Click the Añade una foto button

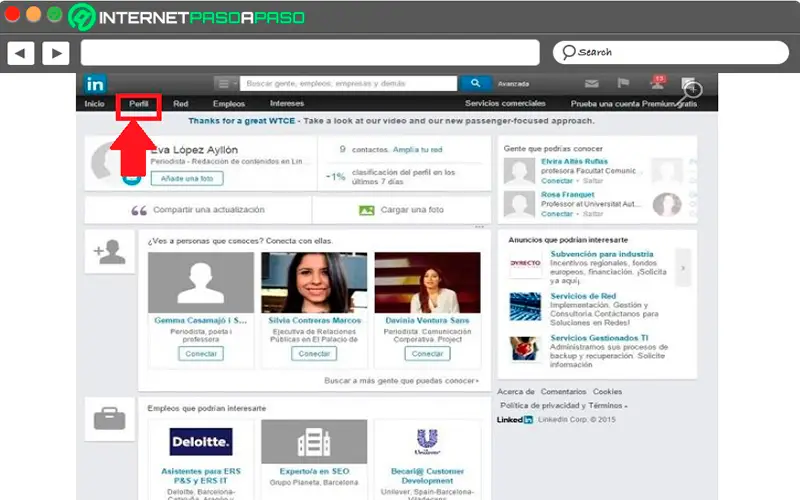point(187,179)
